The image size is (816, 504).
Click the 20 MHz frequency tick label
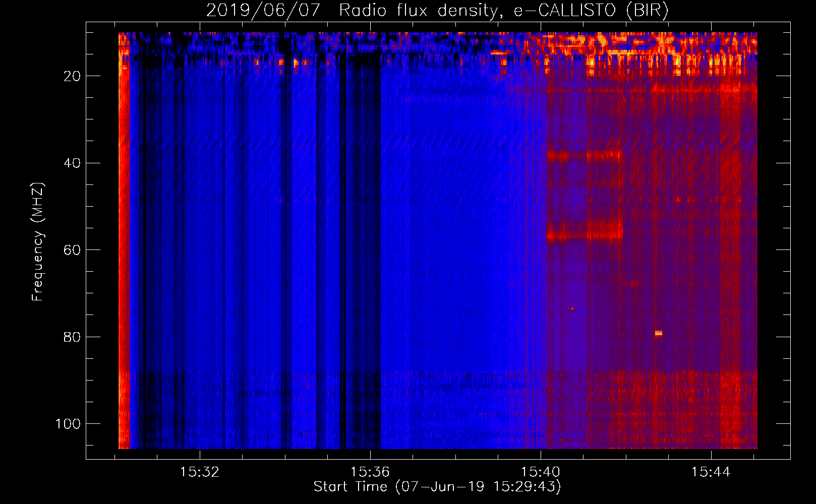point(72,76)
